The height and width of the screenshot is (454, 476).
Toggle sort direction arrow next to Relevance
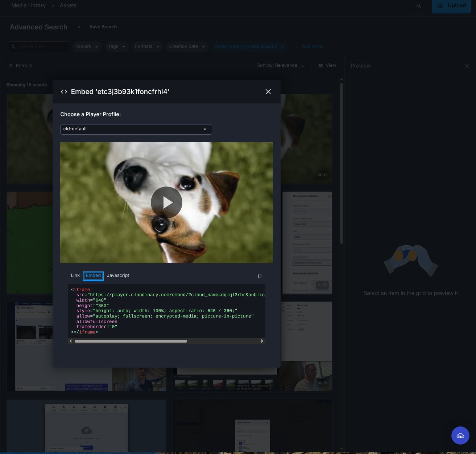click(303, 66)
